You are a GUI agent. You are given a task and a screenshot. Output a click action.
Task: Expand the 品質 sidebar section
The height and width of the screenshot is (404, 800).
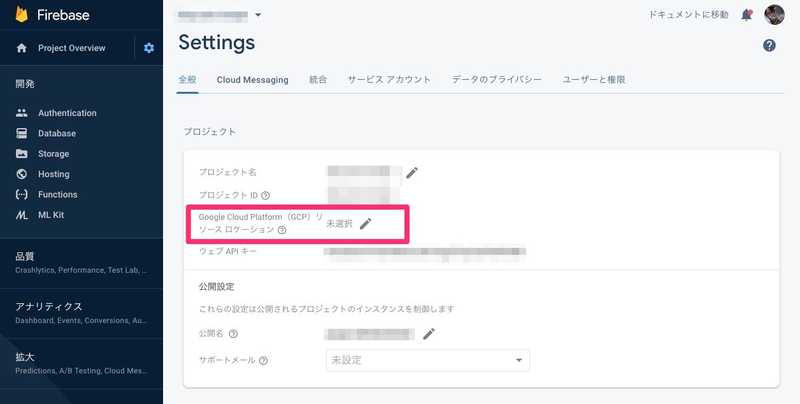[82, 263]
